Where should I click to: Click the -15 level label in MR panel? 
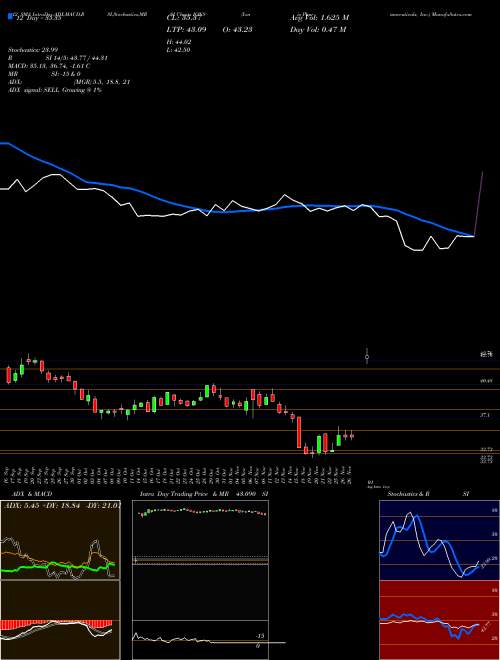click(260, 636)
